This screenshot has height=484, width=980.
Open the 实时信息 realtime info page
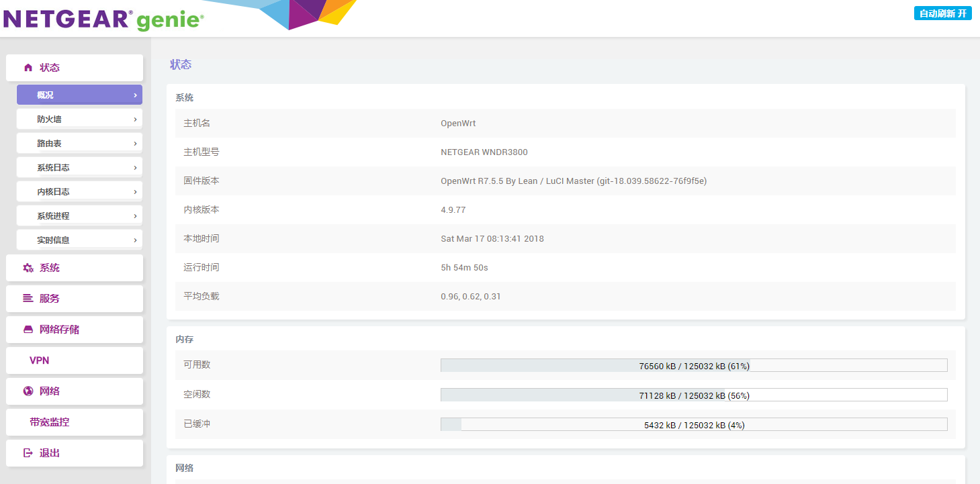[79, 240]
